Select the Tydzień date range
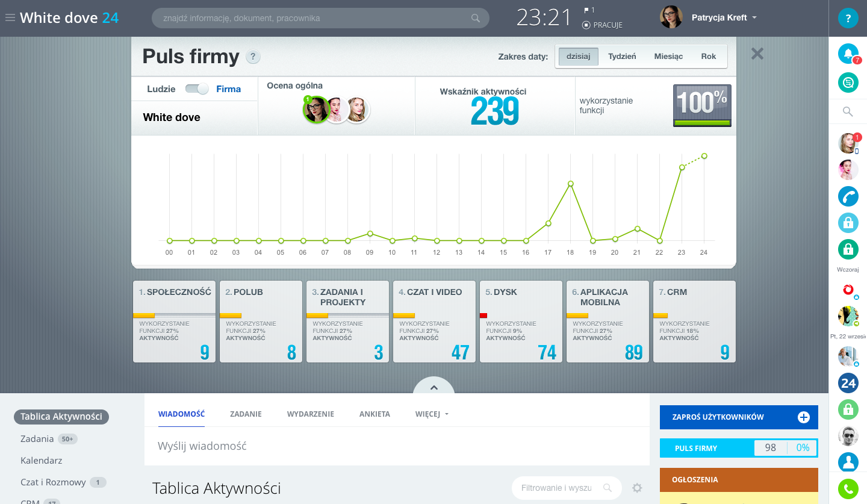Viewport: 867px width, 504px height. click(622, 57)
